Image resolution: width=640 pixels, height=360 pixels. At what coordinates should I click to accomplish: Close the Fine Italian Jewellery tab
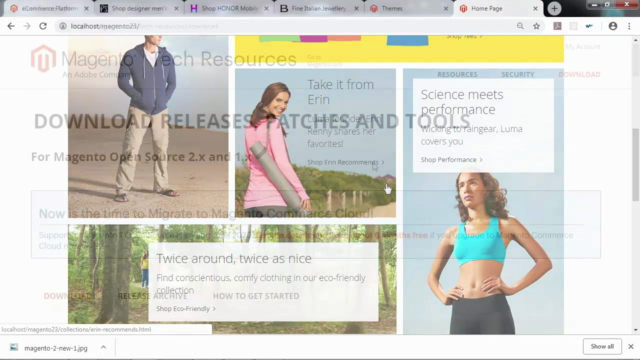[356, 9]
